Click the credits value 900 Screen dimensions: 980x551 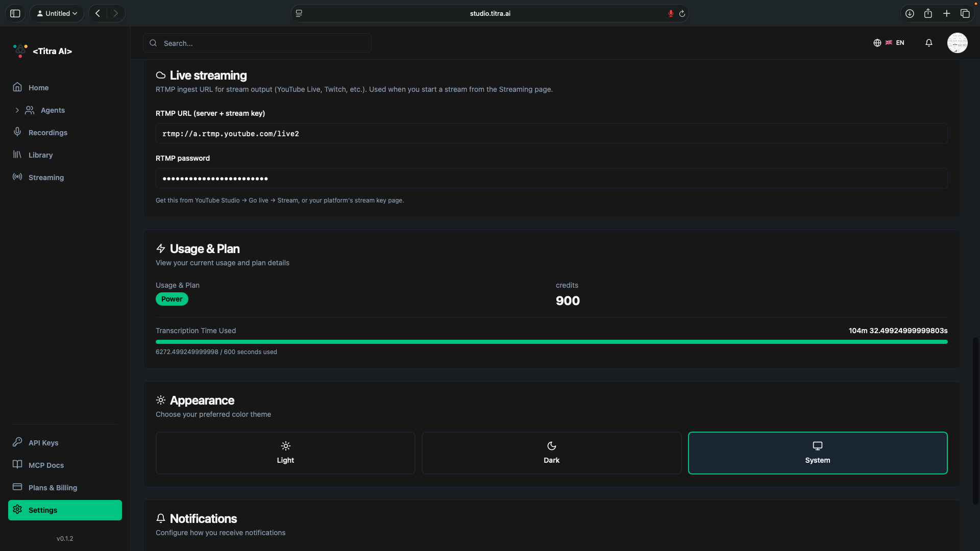(568, 301)
